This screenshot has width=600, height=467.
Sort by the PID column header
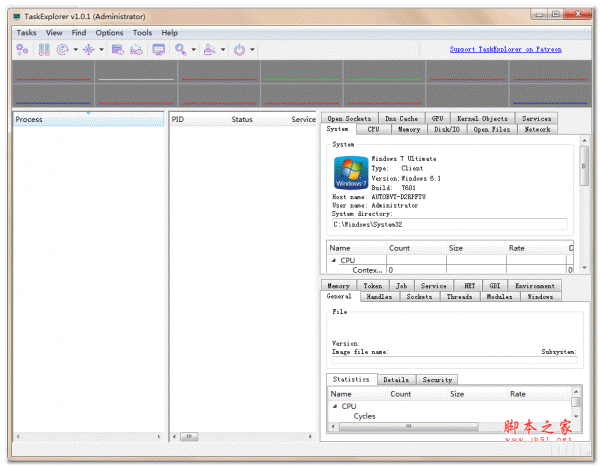click(199, 119)
